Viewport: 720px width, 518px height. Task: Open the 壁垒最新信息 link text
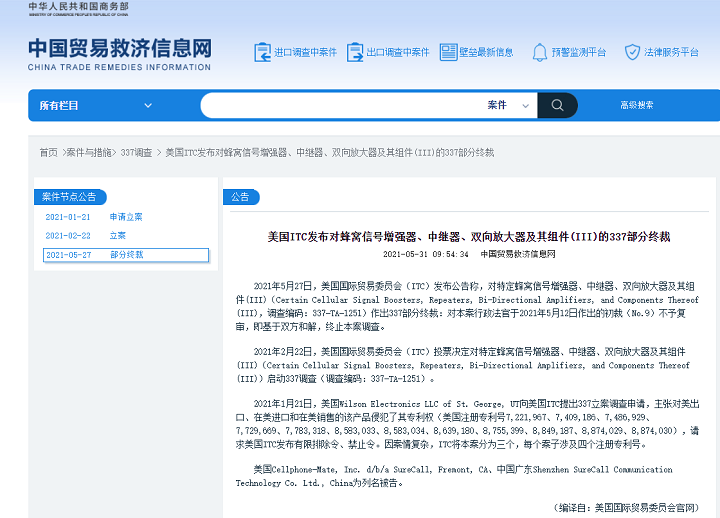click(486, 52)
